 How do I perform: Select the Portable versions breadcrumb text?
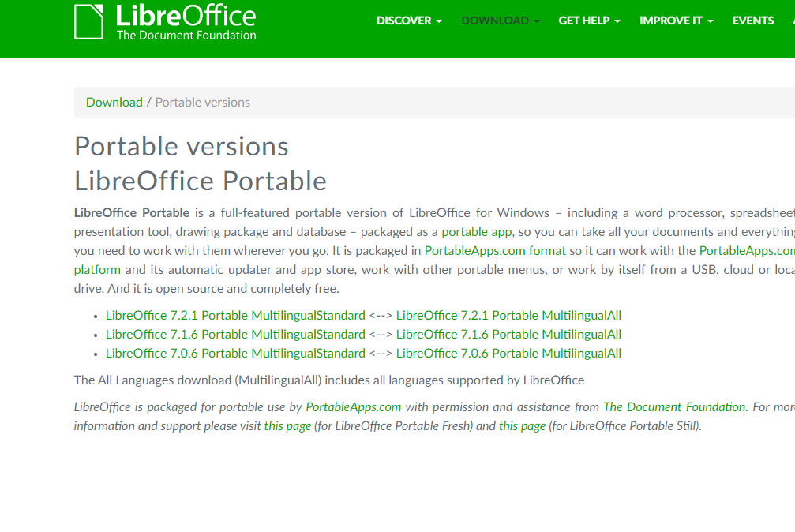click(x=202, y=103)
